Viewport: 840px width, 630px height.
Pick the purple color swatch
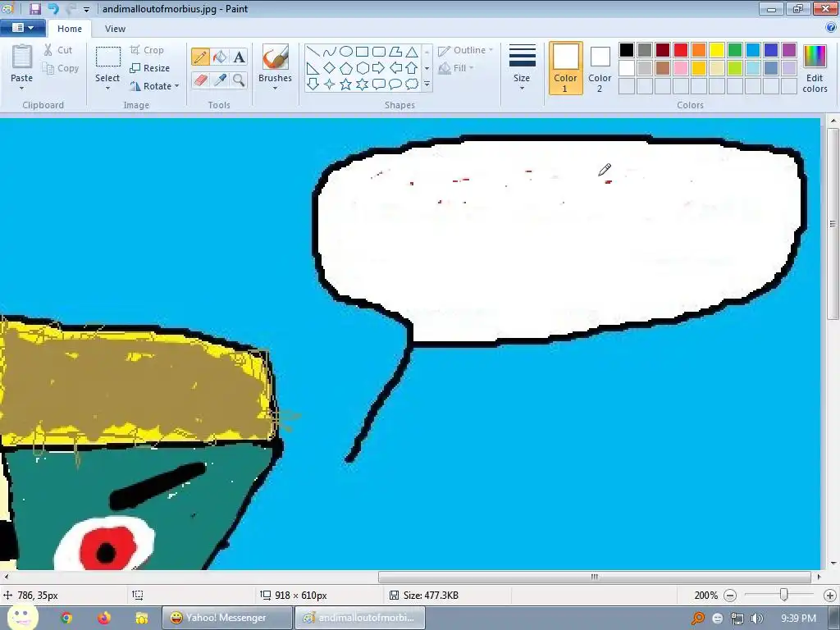(x=788, y=50)
